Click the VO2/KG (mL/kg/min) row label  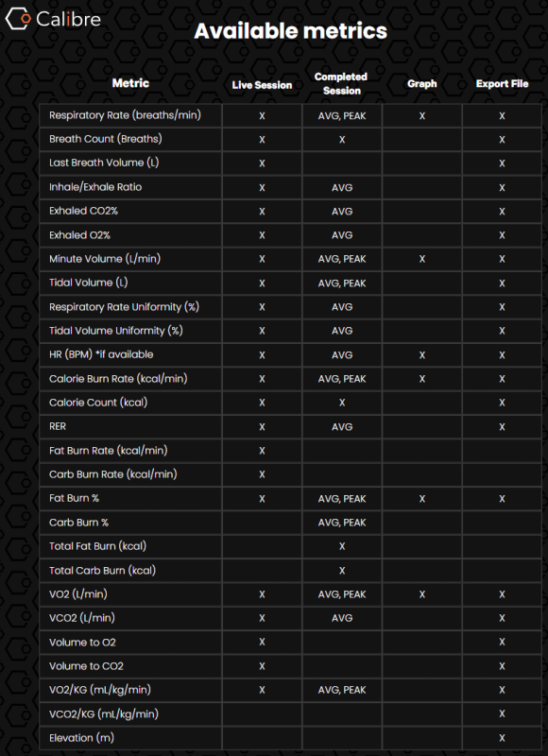pos(100,690)
